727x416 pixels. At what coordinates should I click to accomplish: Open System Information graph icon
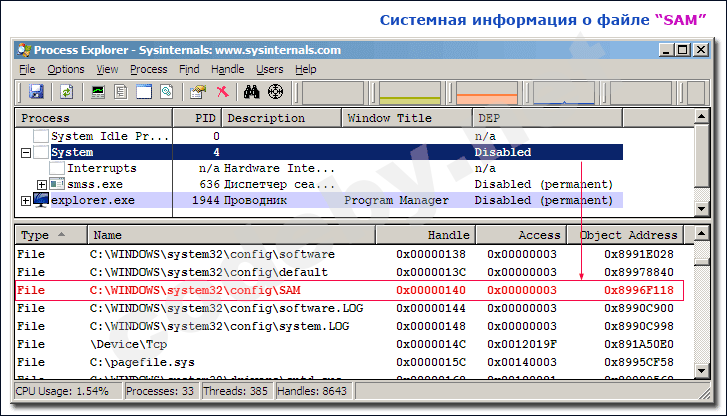[x=98, y=92]
